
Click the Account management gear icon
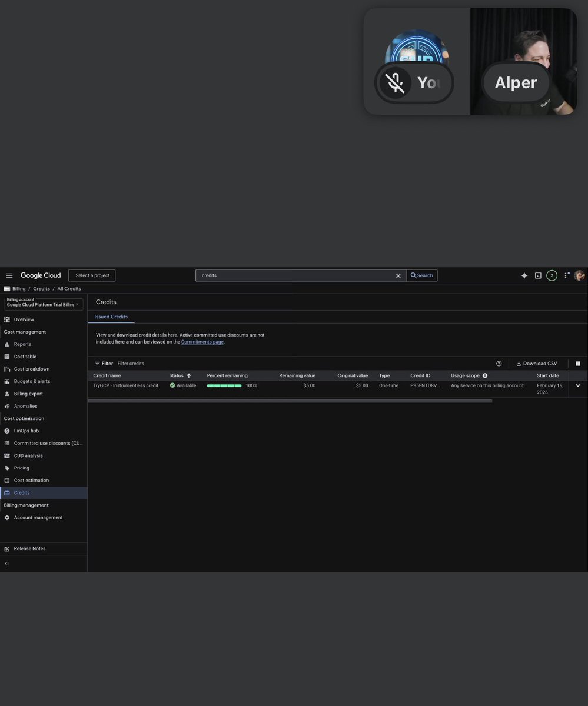(x=7, y=518)
